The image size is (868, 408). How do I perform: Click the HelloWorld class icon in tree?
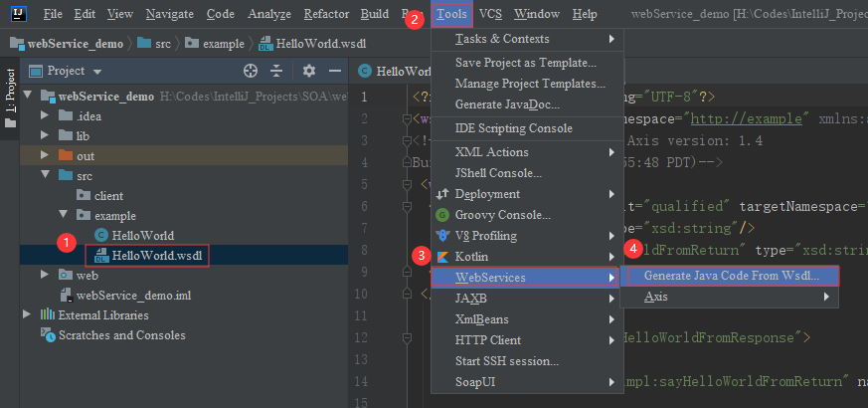[x=101, y=235]
